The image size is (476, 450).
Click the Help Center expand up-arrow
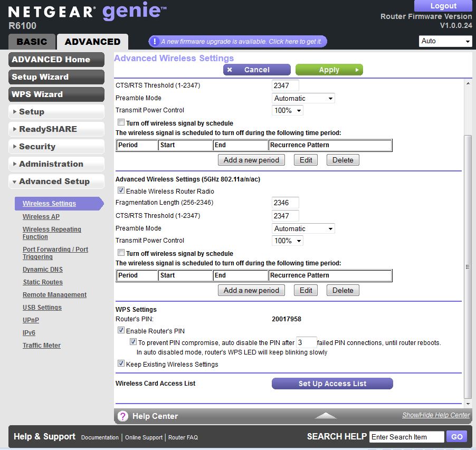[x=325, y=416]
